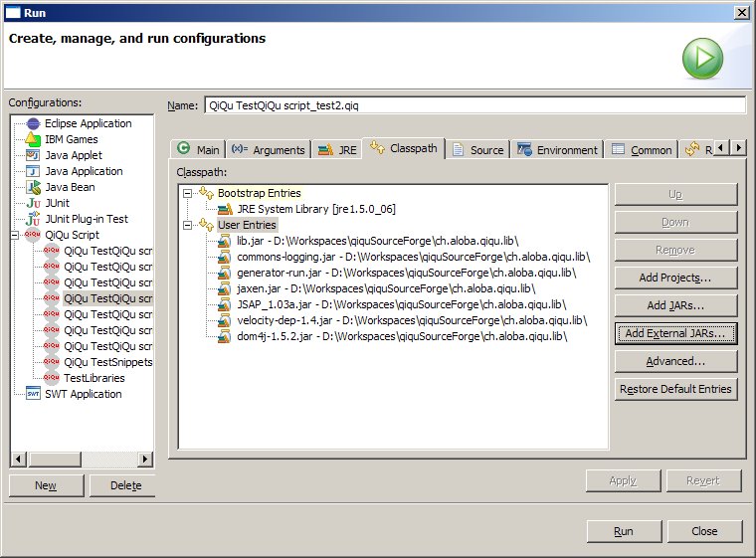This screenshot has height=558, width=756.
Task: Select 'IBM Games' in configurations
Action: point(72,139)
